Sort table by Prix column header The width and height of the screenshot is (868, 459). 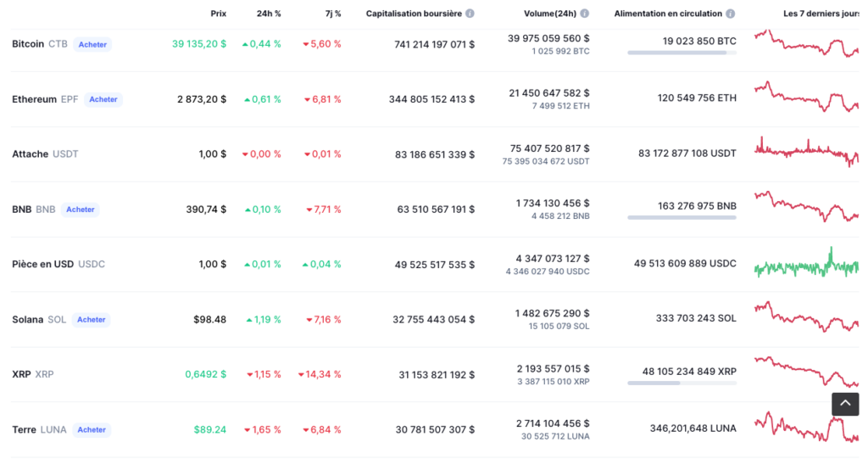click(218, 14)
